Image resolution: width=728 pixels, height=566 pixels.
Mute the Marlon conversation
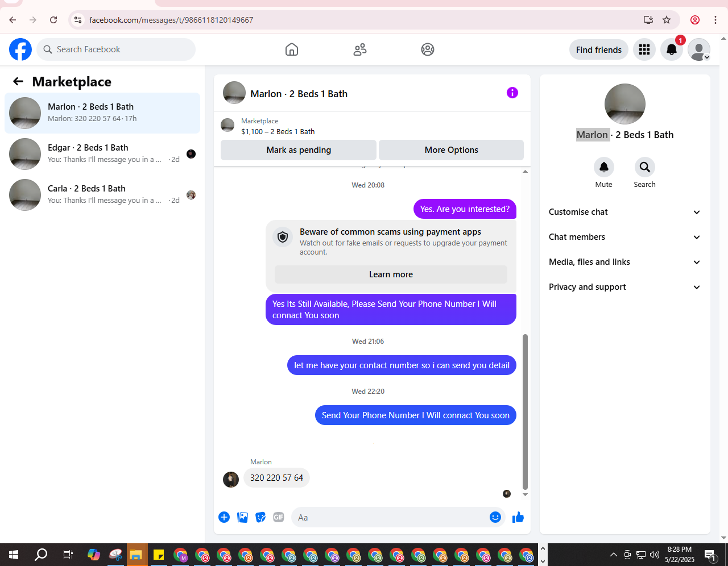604,167
